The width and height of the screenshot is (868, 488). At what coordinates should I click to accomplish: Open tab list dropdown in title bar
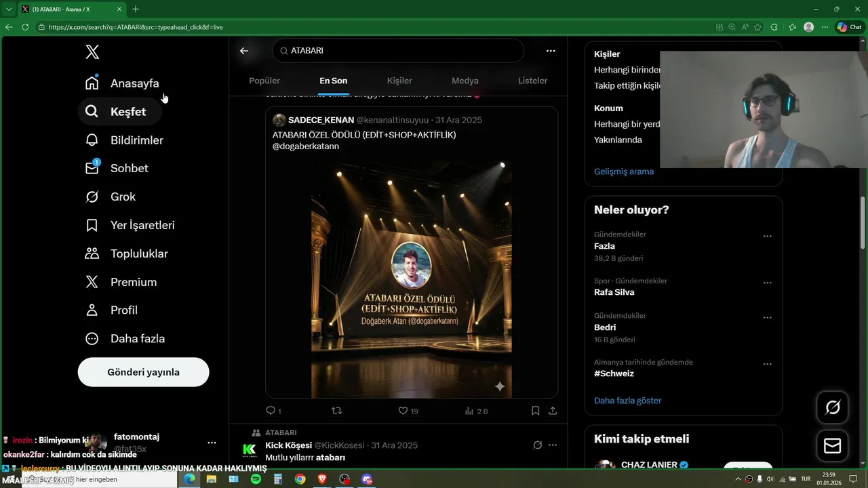pos(9,9)
